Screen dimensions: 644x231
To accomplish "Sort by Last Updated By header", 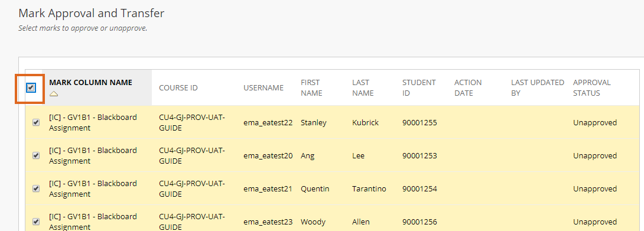I will tap(538, 88).
